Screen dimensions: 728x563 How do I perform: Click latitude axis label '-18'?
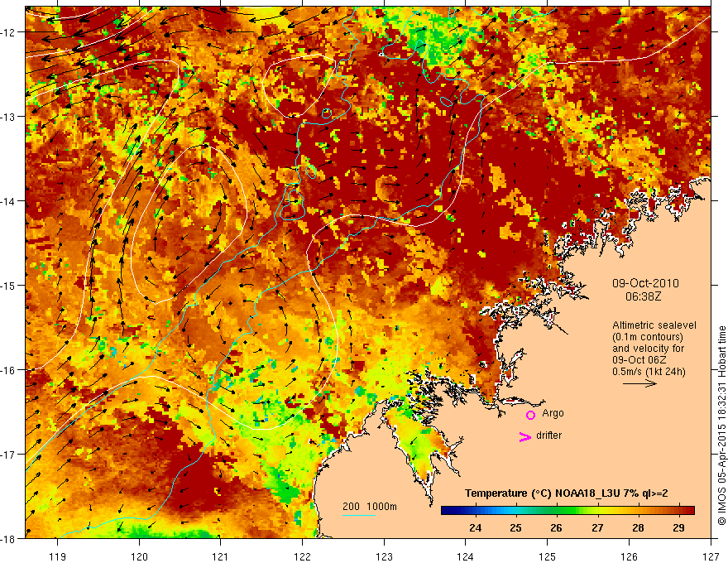[9, 538]
